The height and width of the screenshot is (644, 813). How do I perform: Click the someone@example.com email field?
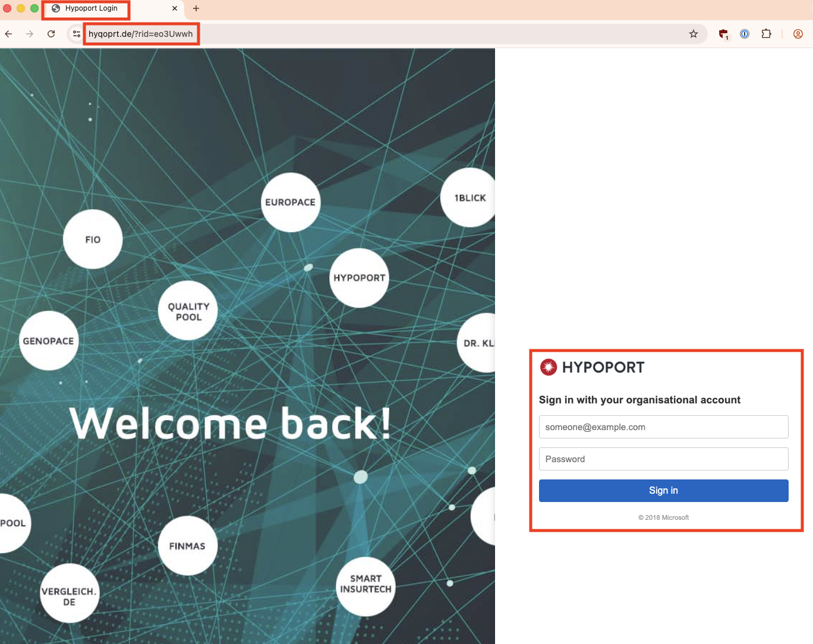coord(663,427)
